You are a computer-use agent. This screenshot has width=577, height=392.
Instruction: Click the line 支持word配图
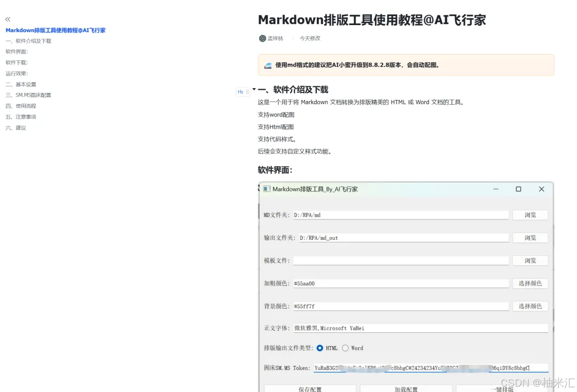[x=276, y=115]
